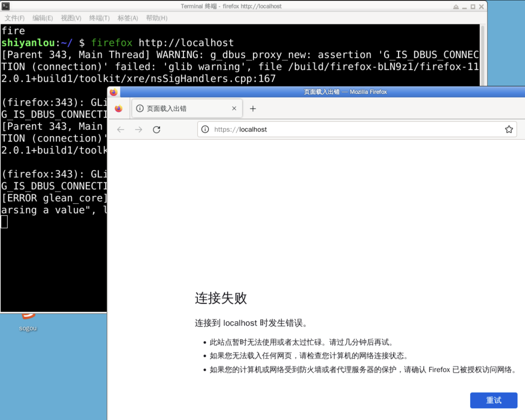Click the 重试 retry button
The width and height of the screenshot is (525, 420).
pyautogui.click(x=493, y=400)
